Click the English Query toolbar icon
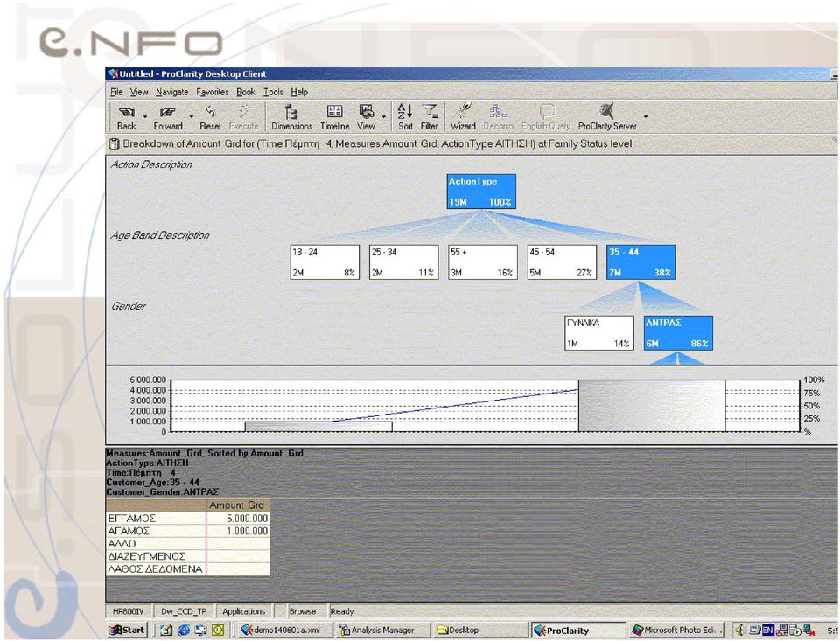The height and width of the screenshot is (641, 840). coord(546,117)
